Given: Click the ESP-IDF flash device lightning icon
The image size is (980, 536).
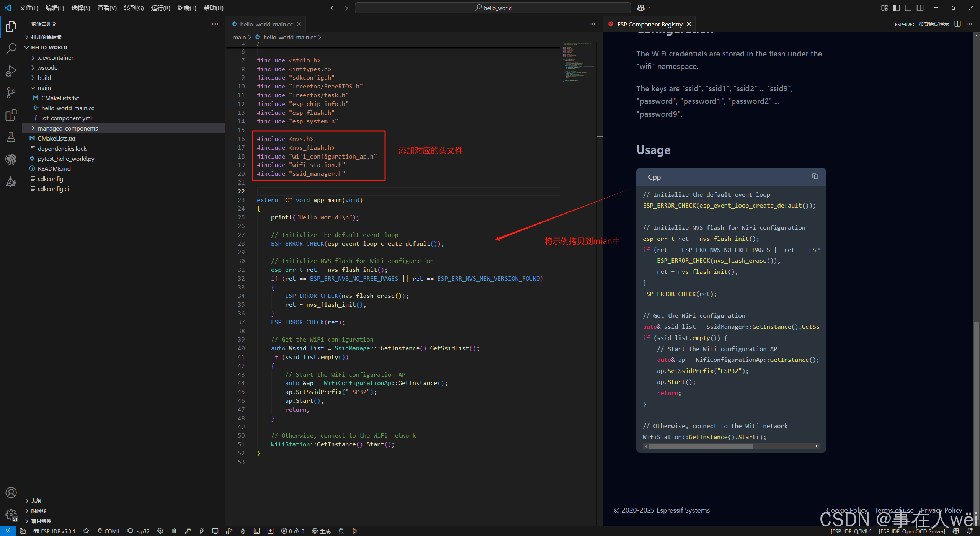Looking at the screenshot, I should coord(201,531).
